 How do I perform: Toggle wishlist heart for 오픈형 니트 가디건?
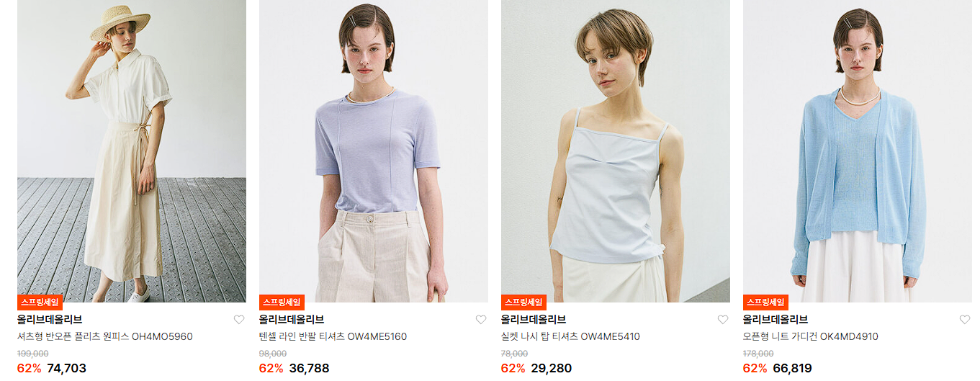point(965,320)
